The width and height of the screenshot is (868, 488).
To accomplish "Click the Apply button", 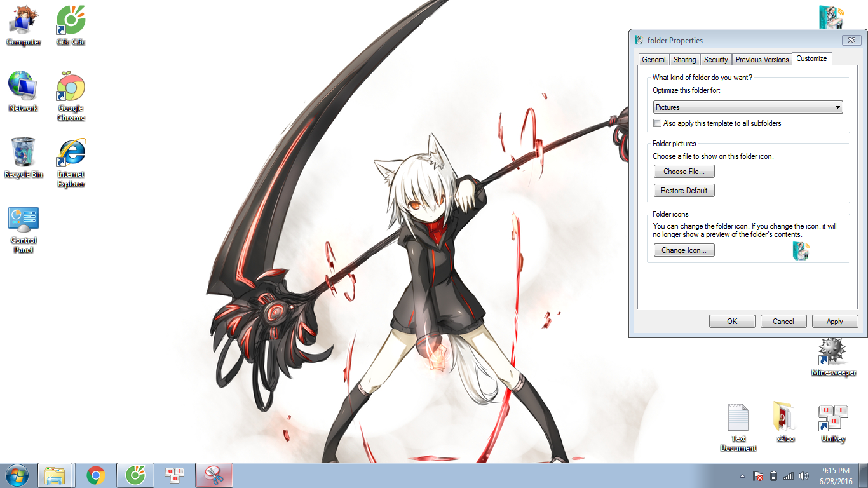I will click(x=835, y=322).
